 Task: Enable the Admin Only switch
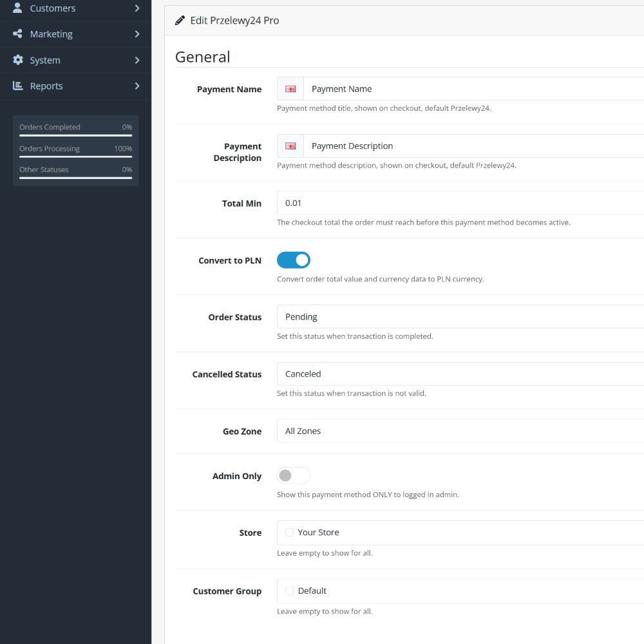click(x=294, y=476)
